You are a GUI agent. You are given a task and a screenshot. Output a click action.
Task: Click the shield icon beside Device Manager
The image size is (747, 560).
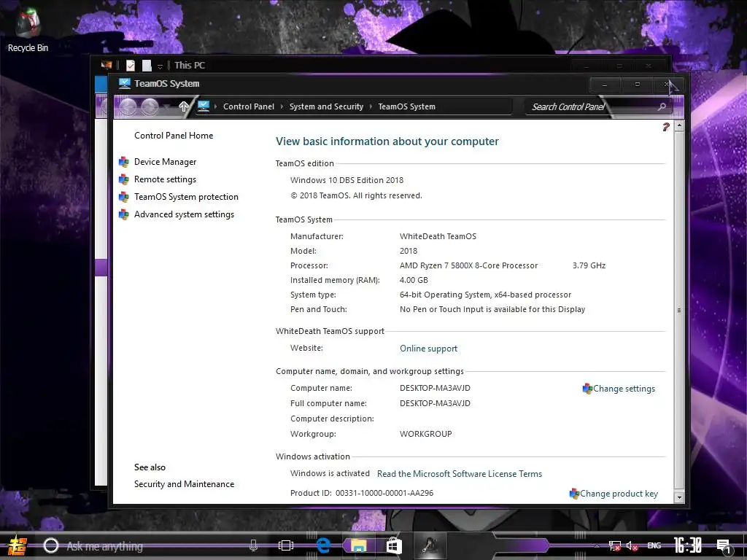(124, 162)
